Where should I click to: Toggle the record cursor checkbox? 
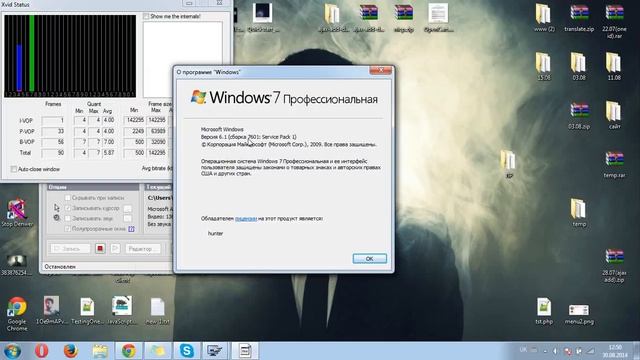click(68, 208)
